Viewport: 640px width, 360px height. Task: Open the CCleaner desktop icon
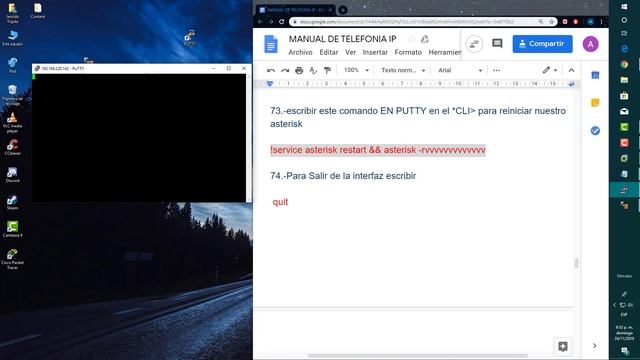click(x=12, y=147)
